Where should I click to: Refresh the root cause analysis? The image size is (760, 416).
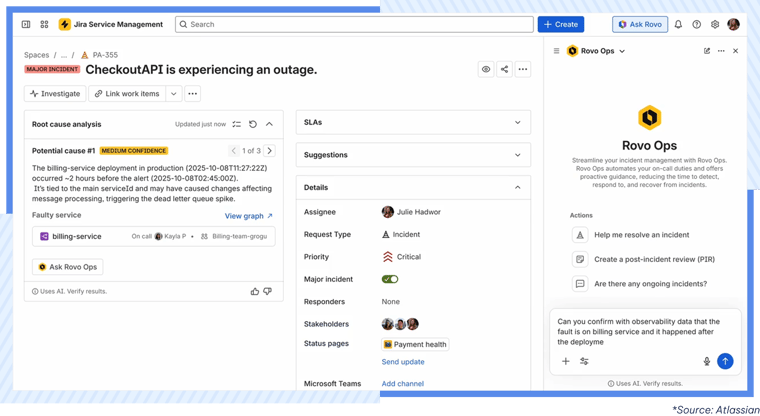[253, 124]
